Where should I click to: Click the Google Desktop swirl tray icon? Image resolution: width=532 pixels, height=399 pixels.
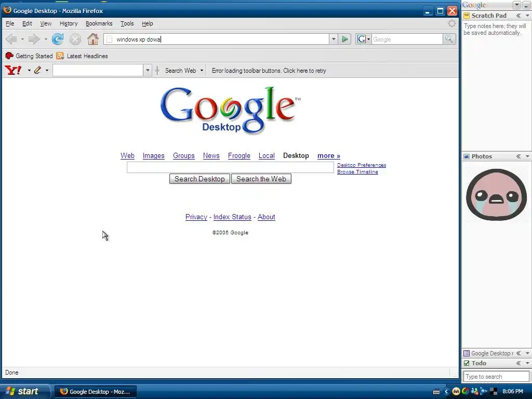coord(465,392)
